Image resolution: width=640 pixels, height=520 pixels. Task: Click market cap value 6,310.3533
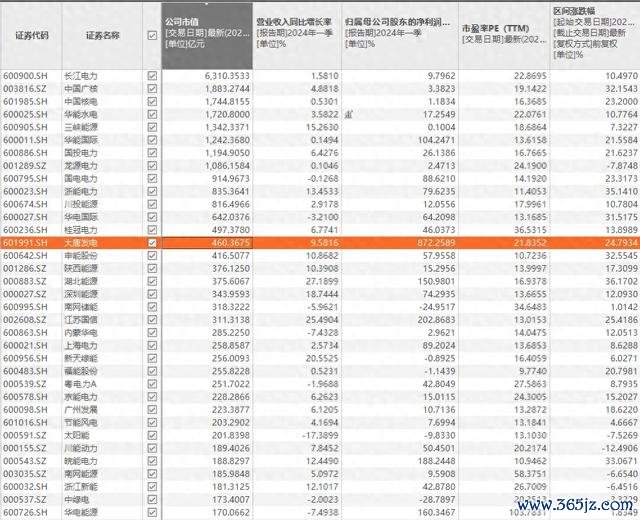point(227,76)
